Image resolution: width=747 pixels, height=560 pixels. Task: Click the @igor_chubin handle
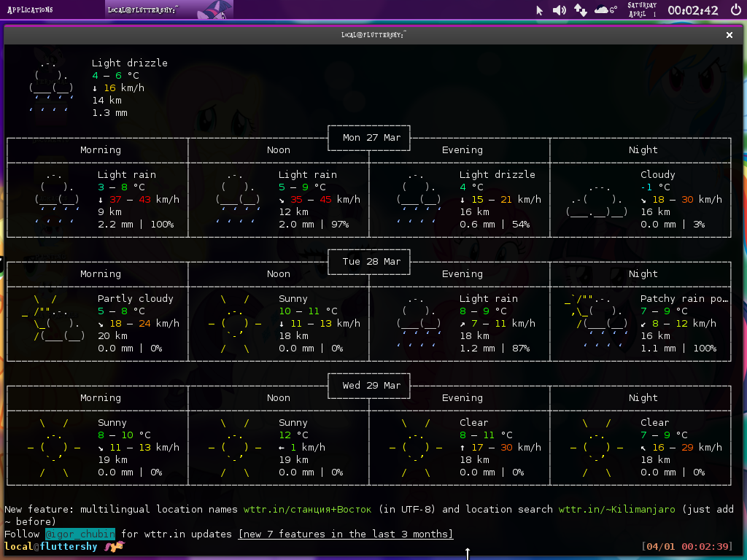tap(80, 534)
